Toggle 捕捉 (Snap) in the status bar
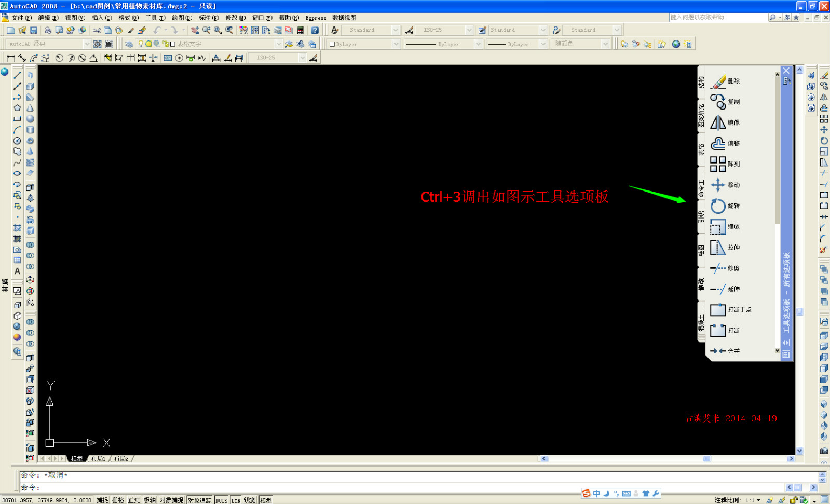Image resolution: width=830 pixels, height=504 pixels. [x=102, y=500]
